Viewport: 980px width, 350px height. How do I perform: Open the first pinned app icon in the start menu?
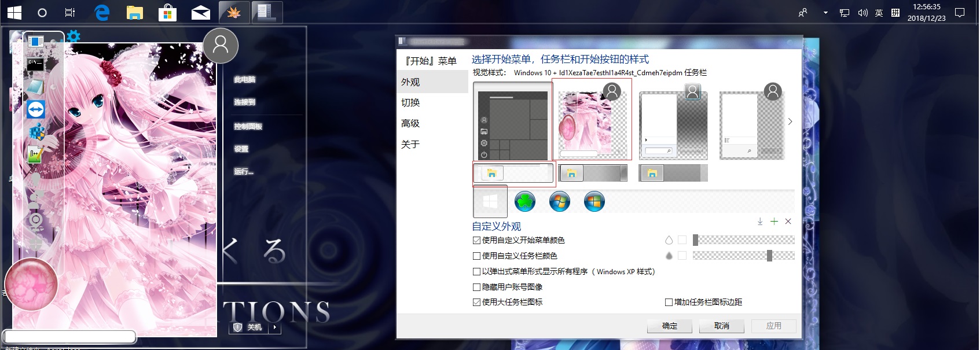(36, 42)
